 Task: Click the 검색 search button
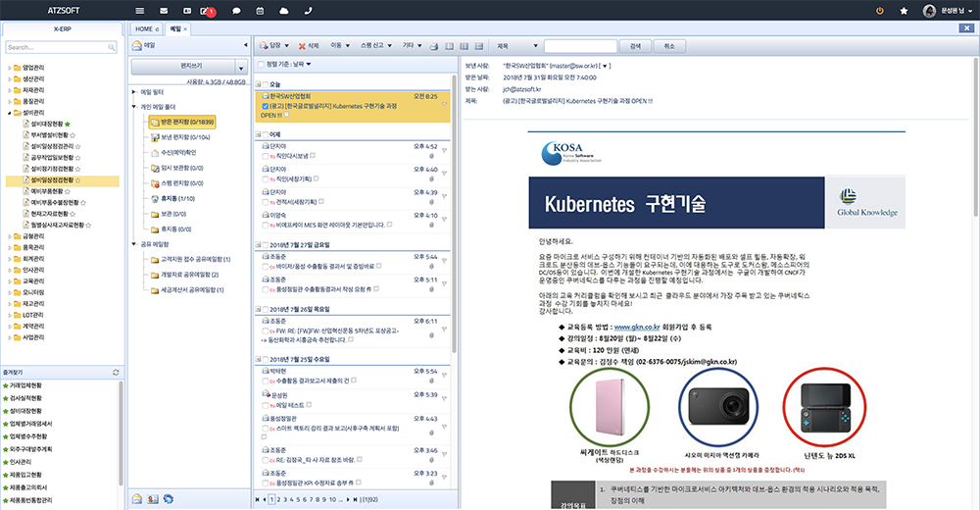click(x=636, y=46)
